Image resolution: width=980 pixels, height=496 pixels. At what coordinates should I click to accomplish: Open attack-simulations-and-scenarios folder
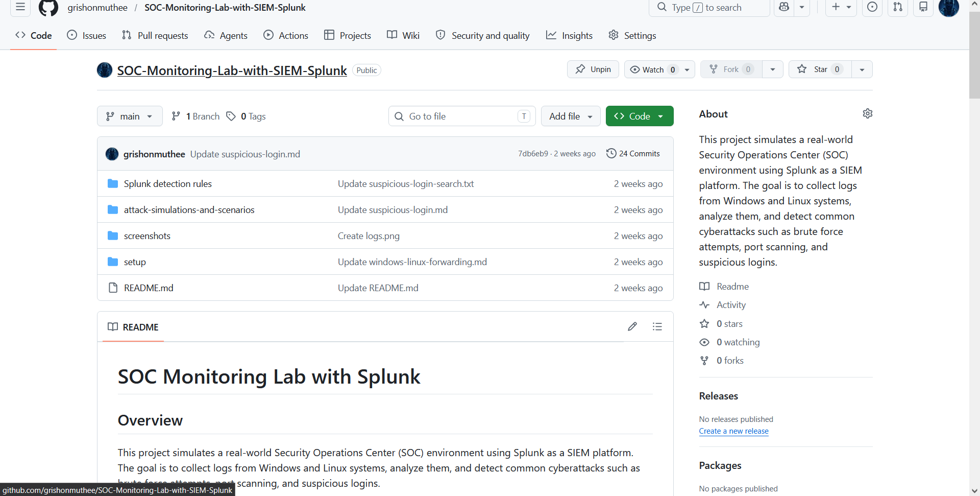(189, 210)
